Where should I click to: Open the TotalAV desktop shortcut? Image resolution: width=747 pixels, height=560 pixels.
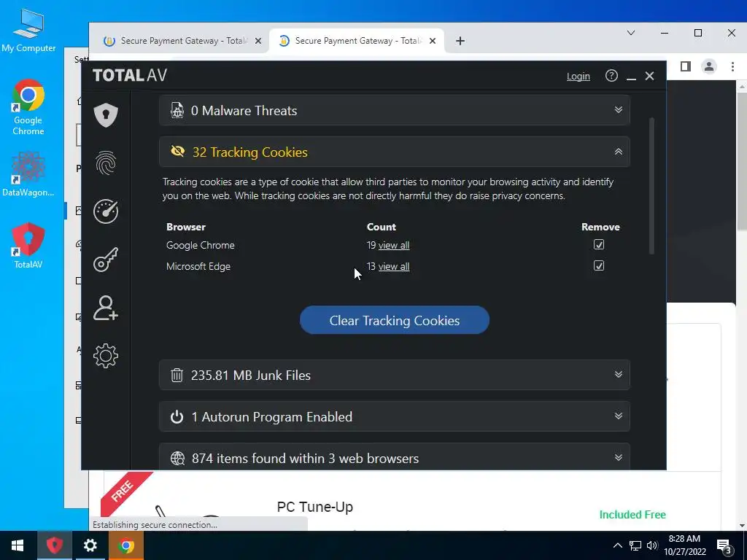(x=28, y=245)
